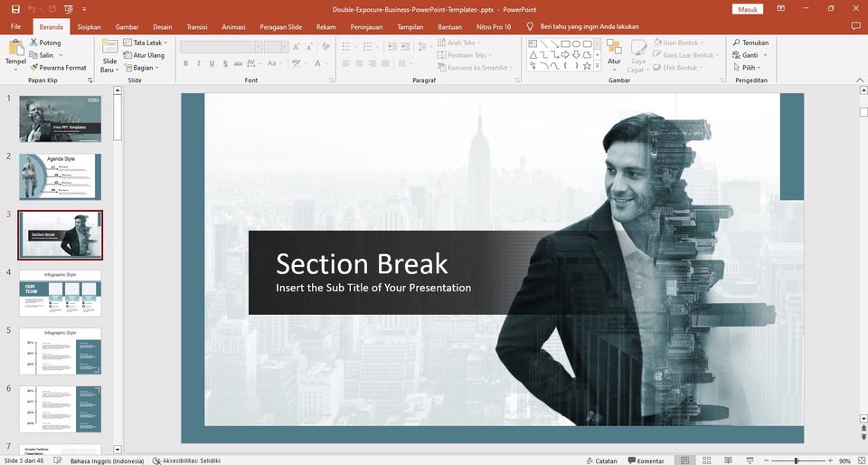Click the Section Break title text

(362, 263)
